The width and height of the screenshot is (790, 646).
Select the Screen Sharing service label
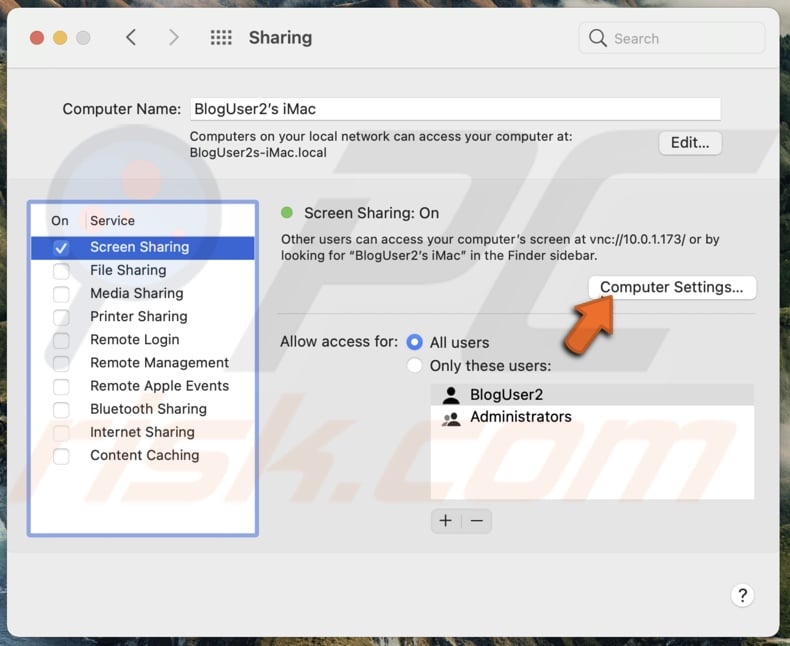pyautogui.click(x=140, y=247)
